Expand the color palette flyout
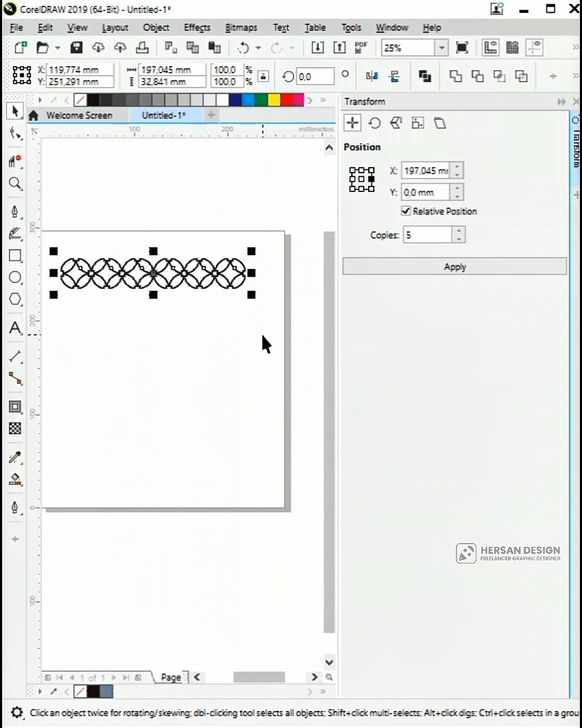This screenshot has width=582, height=728. coord(323,100)
